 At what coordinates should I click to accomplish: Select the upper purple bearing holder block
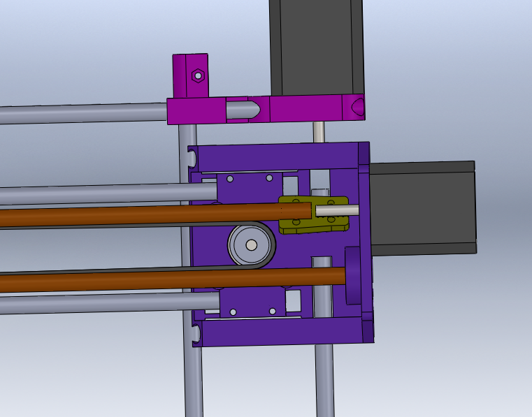(248, 185)
